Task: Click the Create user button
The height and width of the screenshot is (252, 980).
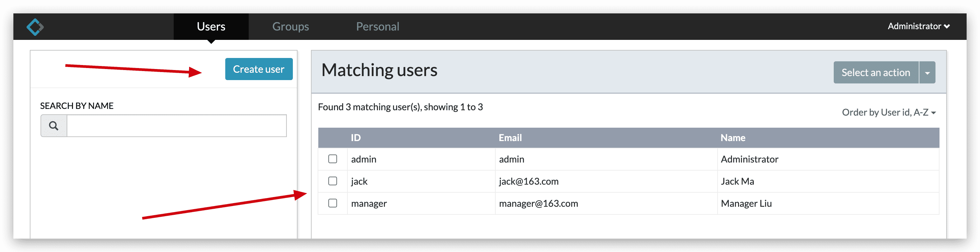Action: 259,69
